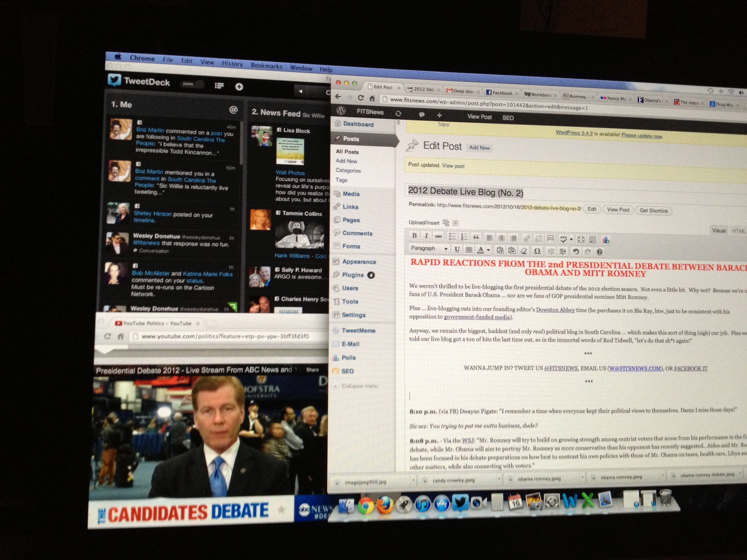This screenshot has height=560, width=747.
Task: Insert special character with the Omega icon
Action: (x=537, y=251)
